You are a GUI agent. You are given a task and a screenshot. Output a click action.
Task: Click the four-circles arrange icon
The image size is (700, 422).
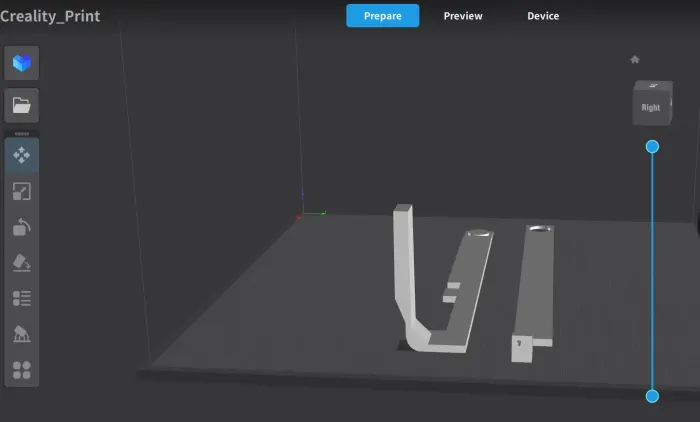[x=21, y=370]
